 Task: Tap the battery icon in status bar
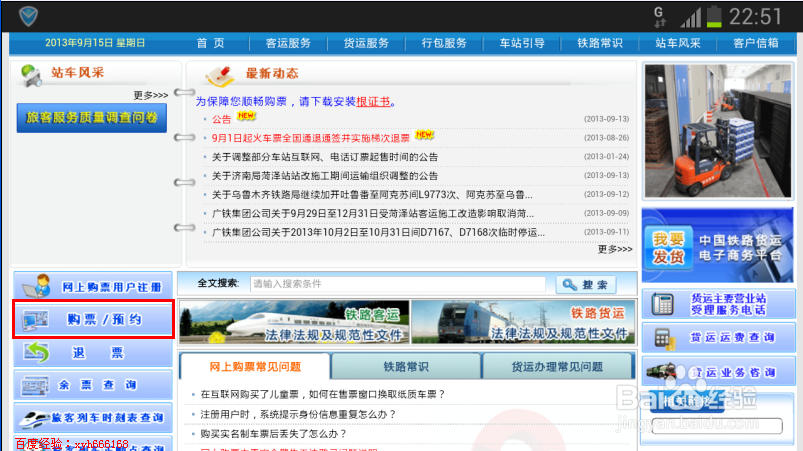[x=714, y=16]
